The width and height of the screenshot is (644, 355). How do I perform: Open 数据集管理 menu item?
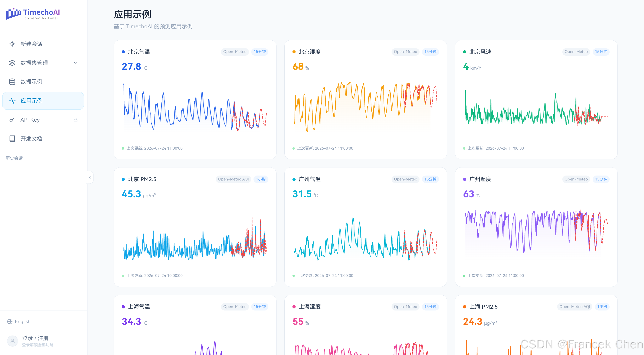coord(43,63)
